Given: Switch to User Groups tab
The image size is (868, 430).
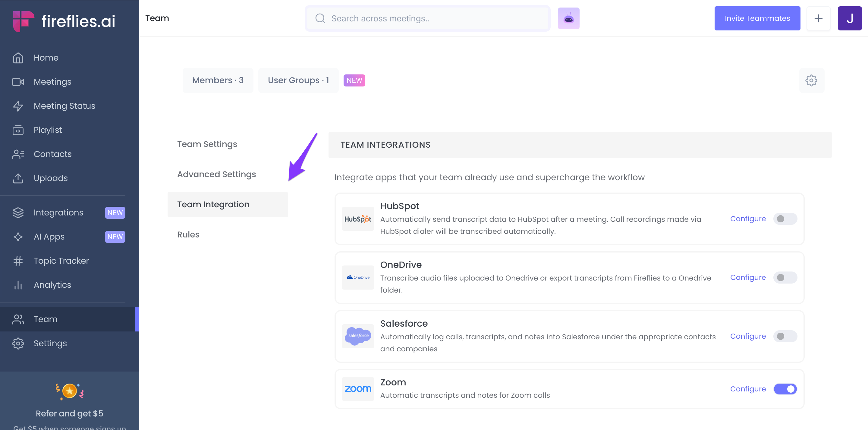Looking at the screenshot, I should tap(298, 80).
